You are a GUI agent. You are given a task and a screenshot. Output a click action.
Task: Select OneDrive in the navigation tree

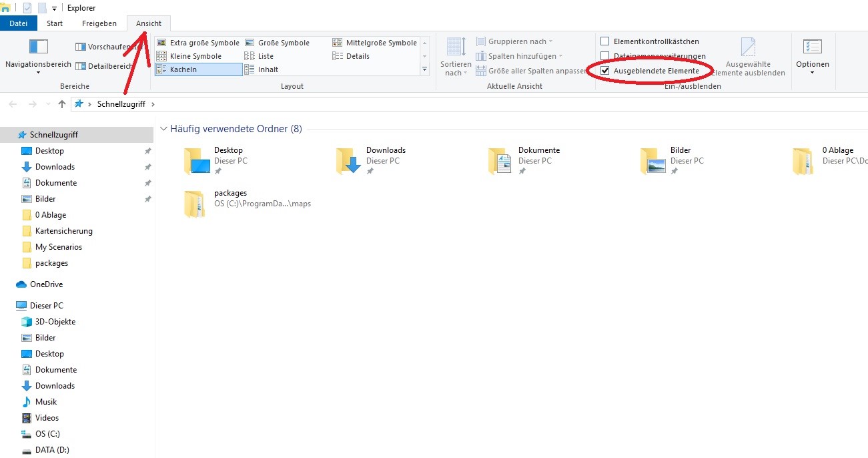click(46, 284)
